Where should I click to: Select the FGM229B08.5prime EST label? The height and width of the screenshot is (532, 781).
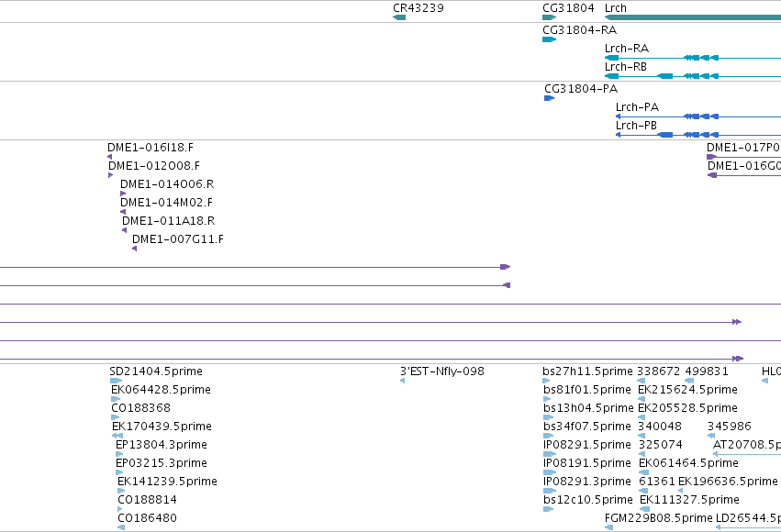658,518
